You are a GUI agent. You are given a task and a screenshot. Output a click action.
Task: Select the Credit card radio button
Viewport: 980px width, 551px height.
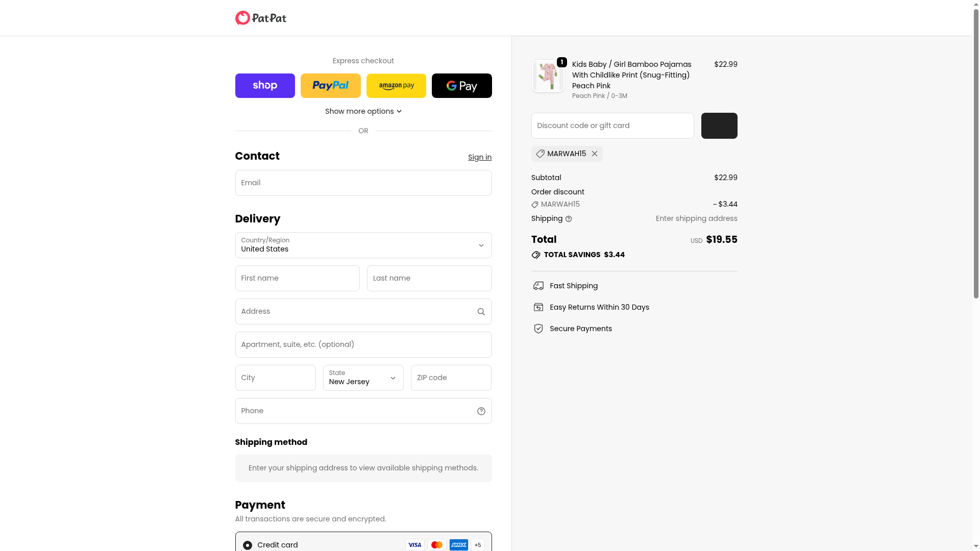point(248,545)
